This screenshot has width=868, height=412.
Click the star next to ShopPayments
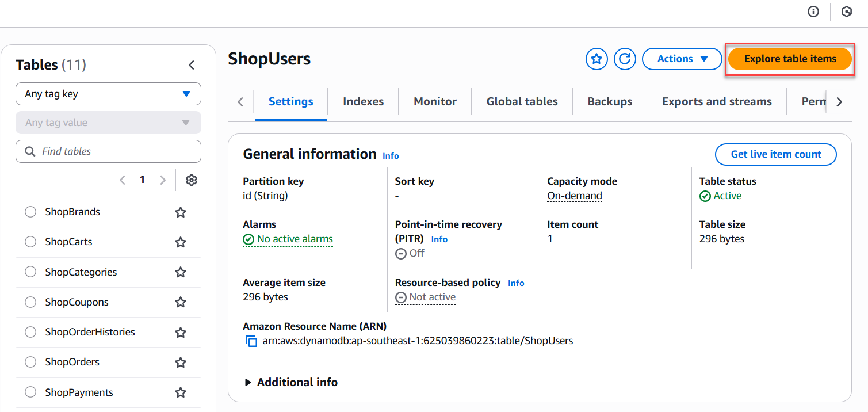(181, 392)
